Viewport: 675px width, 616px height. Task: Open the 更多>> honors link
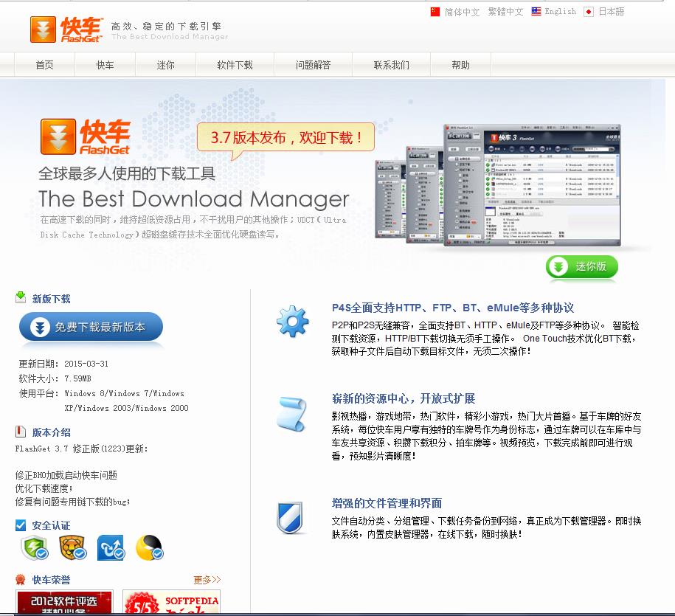(x=207, y=580)
